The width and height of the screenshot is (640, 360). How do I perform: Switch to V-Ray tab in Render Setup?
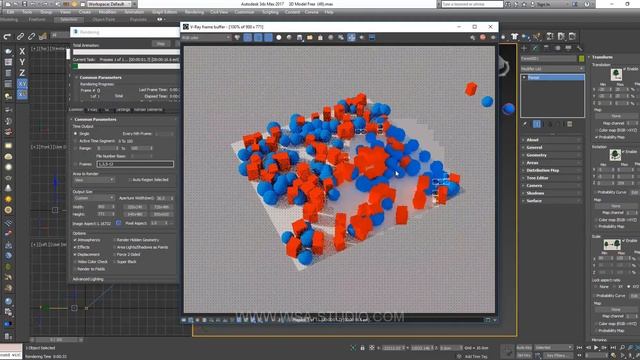(x=92, y=110)
